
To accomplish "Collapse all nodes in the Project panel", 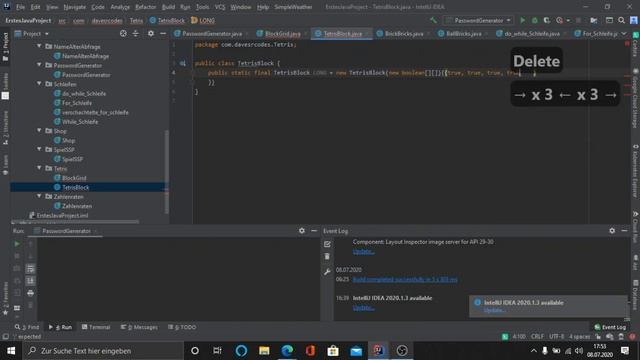I will point(136,33).
